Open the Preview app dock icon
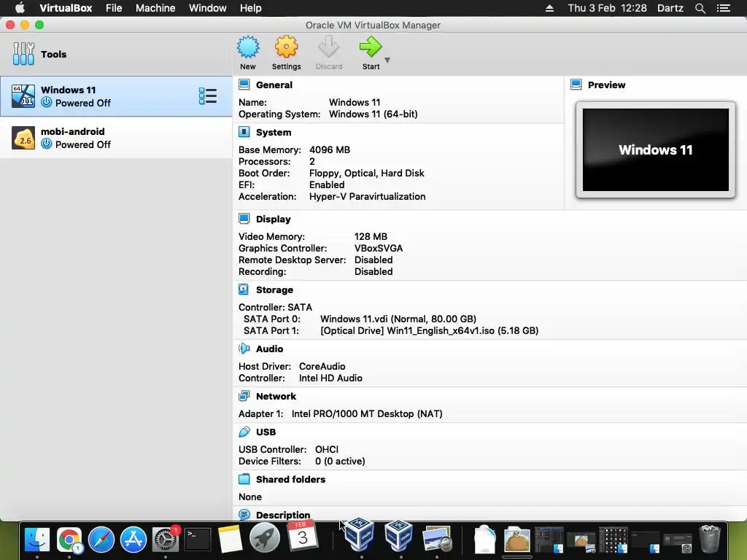Image resolution: width=747 pixels, height=560 pixels. (x=437, y=538)
